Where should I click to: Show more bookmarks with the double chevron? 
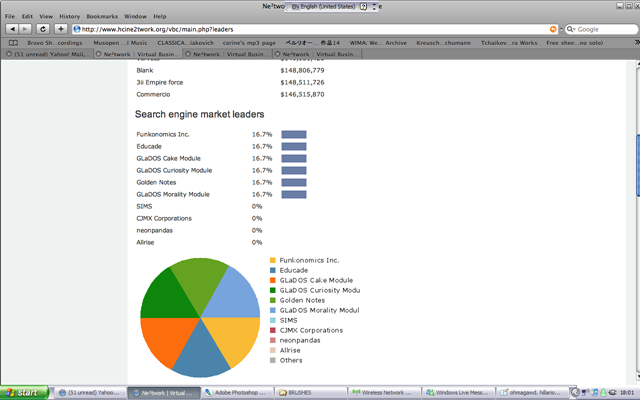tap(637, 42)
